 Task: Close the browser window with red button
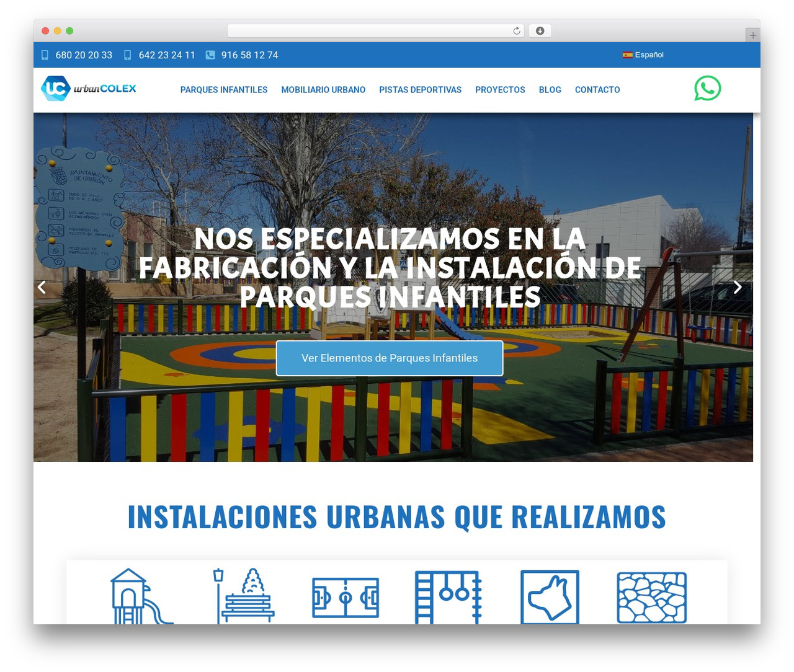(x=45, y=31)
